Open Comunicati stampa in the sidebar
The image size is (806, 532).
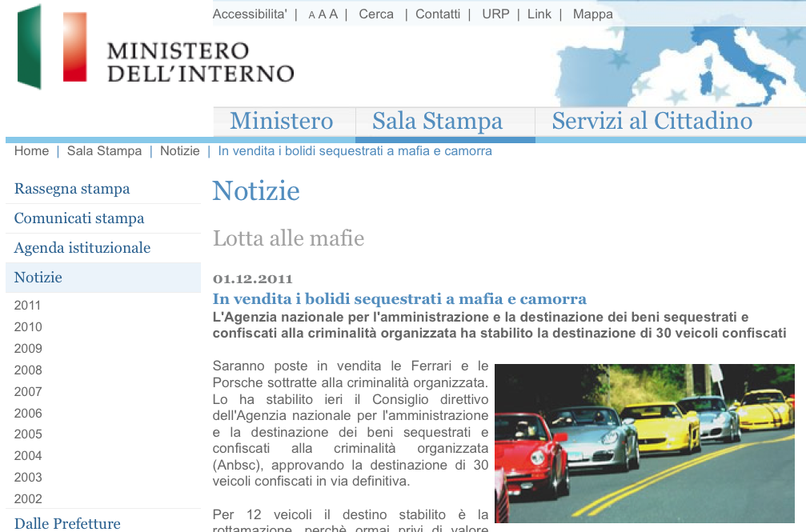(79, 218)
